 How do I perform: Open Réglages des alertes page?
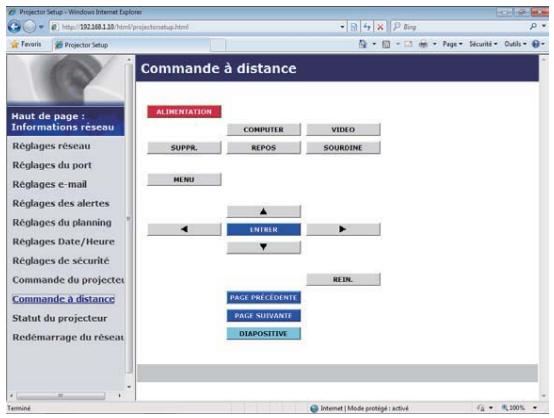coord(61,203)
